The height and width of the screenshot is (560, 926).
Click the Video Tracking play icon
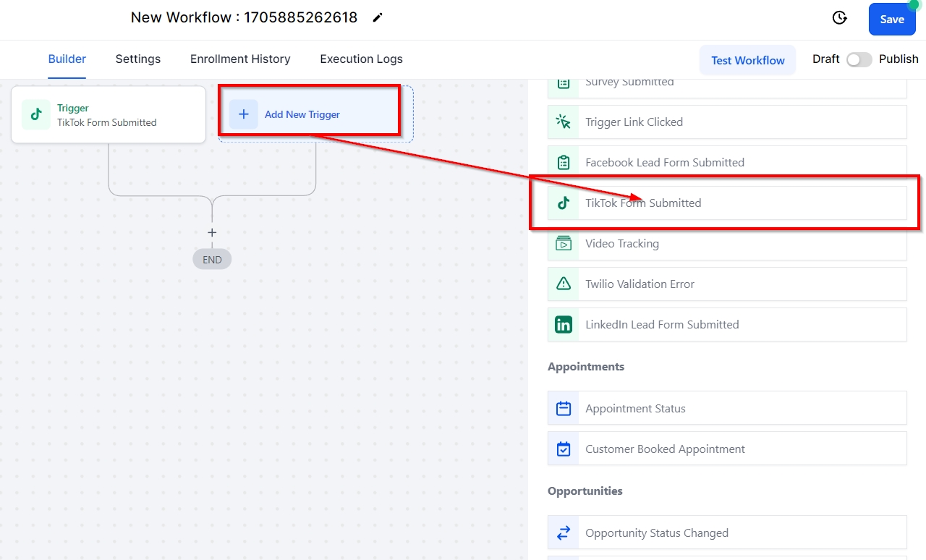pos(564,244)
